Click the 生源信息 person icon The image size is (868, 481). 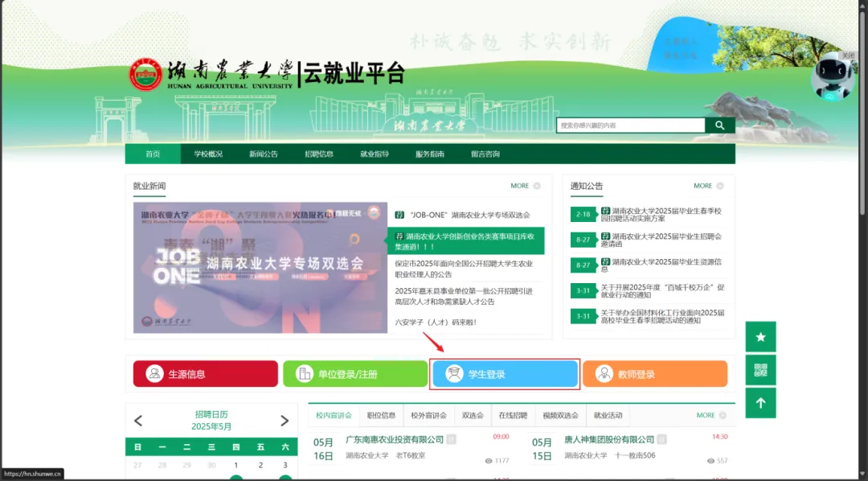tap(154, 373)
